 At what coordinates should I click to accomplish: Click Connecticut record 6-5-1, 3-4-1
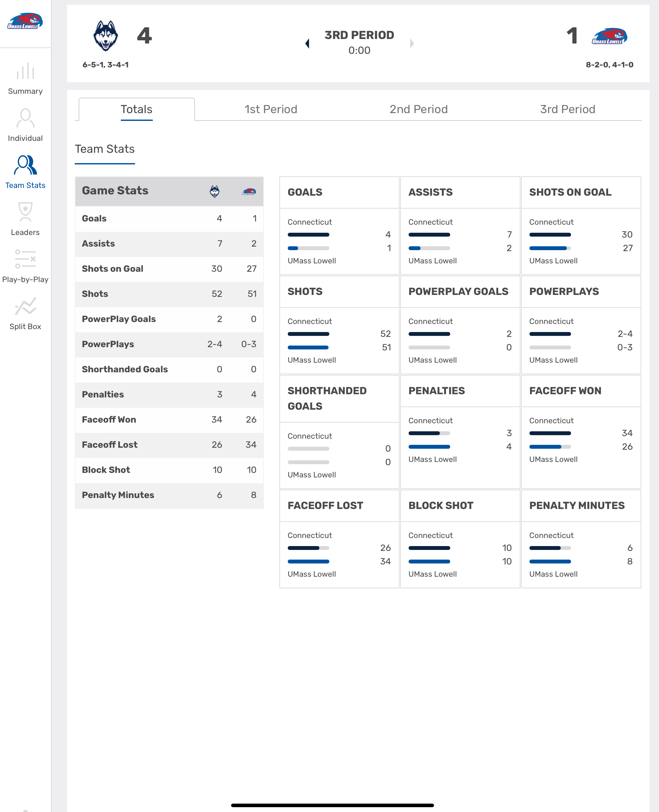(x=105, y=65)
